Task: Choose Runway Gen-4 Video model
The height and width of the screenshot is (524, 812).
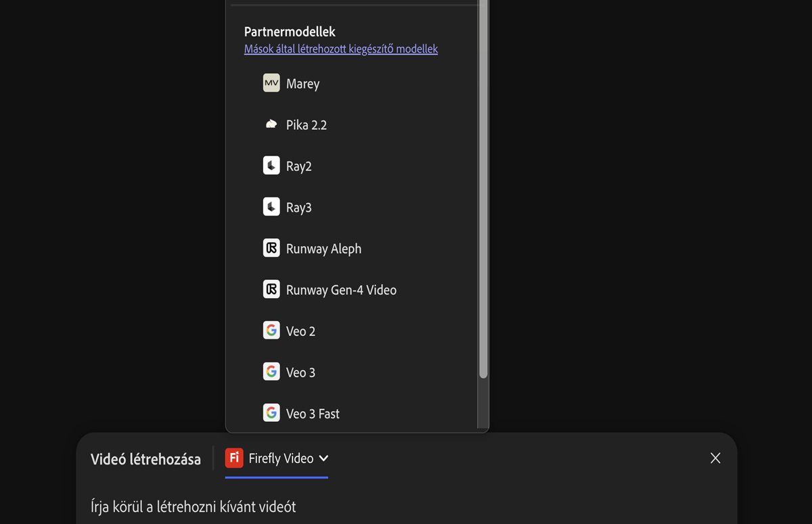Action: [x=341, y=290]
